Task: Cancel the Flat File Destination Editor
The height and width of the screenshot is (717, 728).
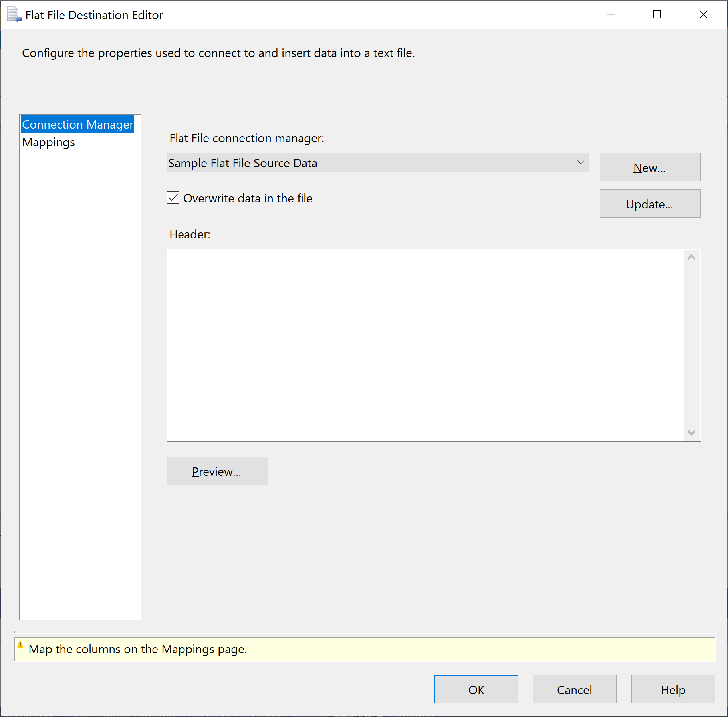Action: 574,689
